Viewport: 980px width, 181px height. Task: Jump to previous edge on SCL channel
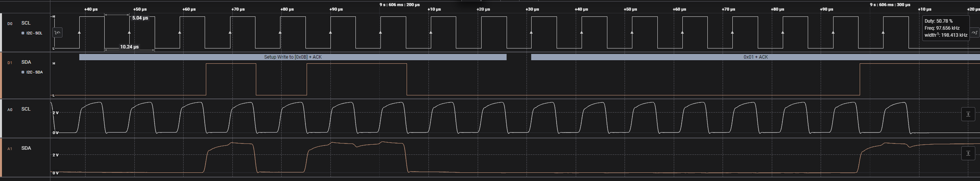(57, 32)
